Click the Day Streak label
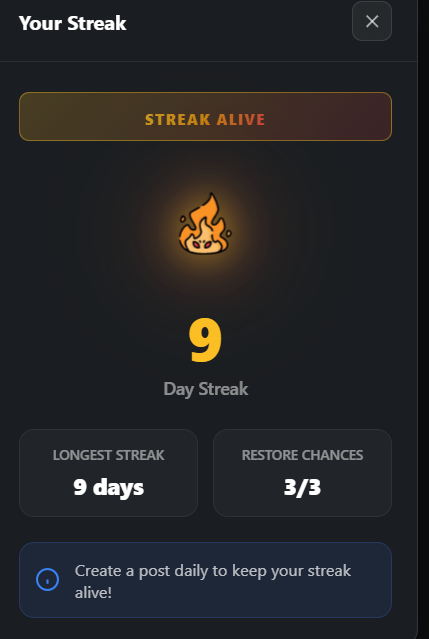 [206, 389]
